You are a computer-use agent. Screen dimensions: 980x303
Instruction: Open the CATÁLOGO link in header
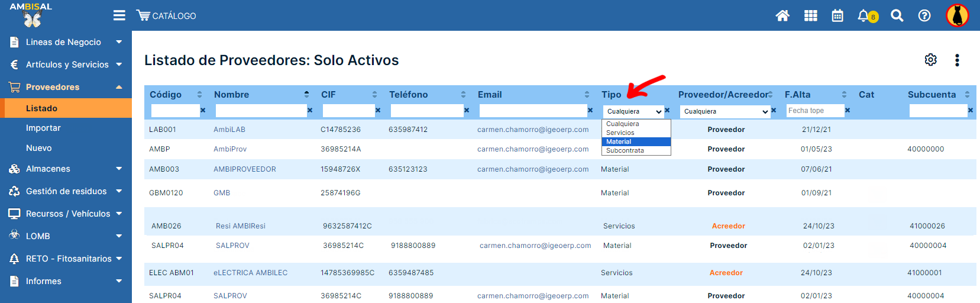(x=166, y=16)
